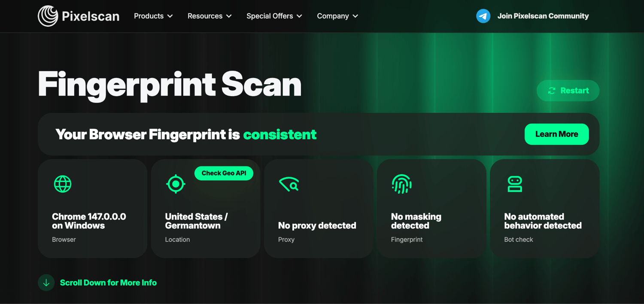The width and height of the screenshot is (644, 304).
Task: Click 'Your Browser Fingerprint is' text
Action: point(148,134)
